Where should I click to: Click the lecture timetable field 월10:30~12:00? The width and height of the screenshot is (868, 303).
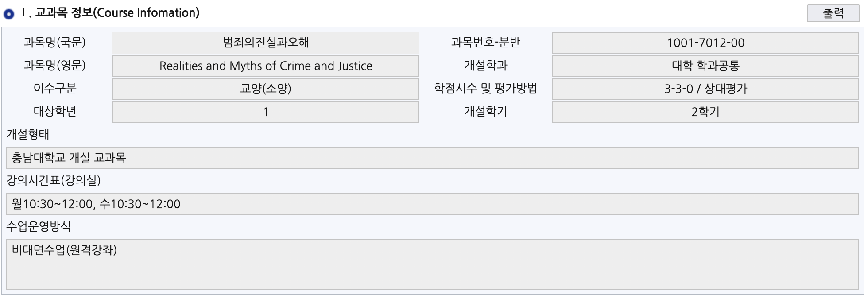click(432, 204)
